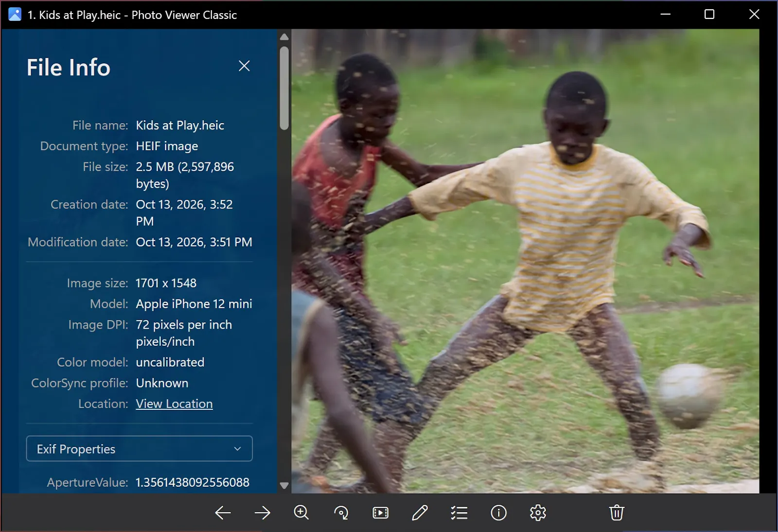Image resolution: width=778 pixels, height=532 pixels.
Task: Select the 'HEIF image' document type value
Action: (x=167, y=146)
